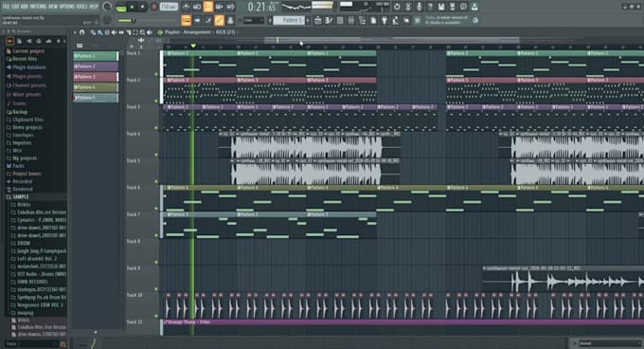644x349 pixels.
Task: Open the Pattern 5 selector
Action: pos(289,20)
